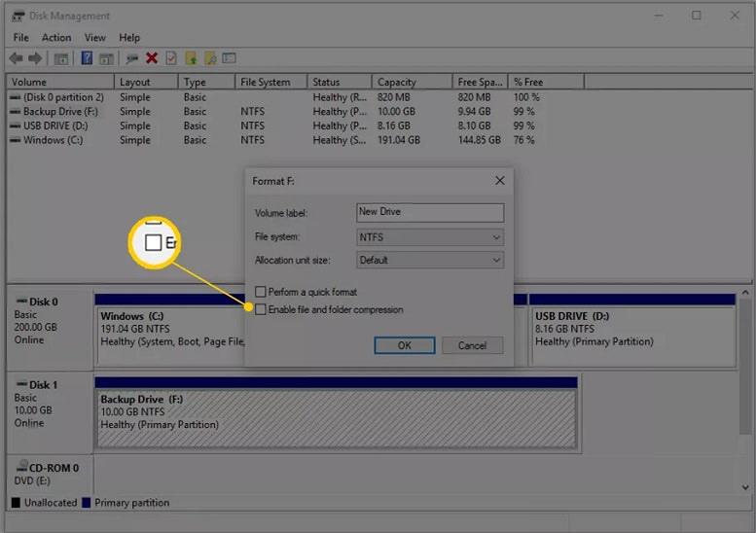Click the drive icon beside Backup Drive (F:) row
Screen dimensions: 756x533
click(x=16, y=112)
